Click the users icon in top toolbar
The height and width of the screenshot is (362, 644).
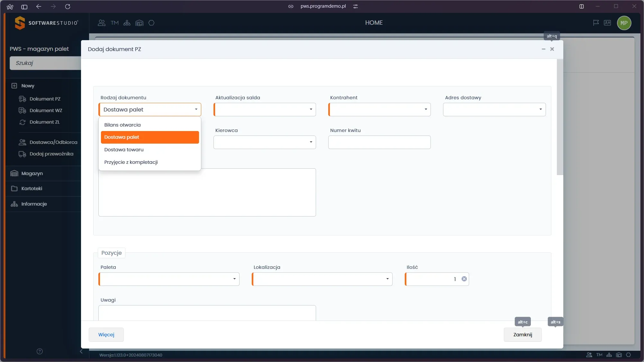[x=102, y=23]
